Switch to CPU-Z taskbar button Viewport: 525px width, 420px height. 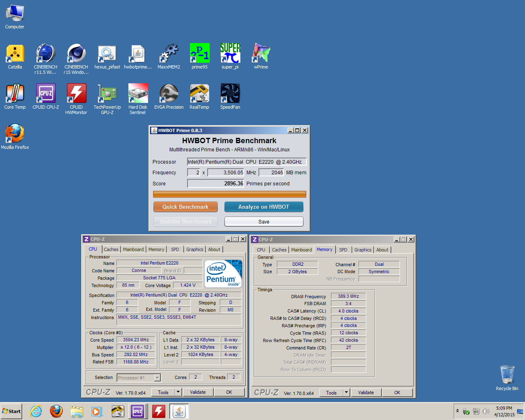point(137,411)
